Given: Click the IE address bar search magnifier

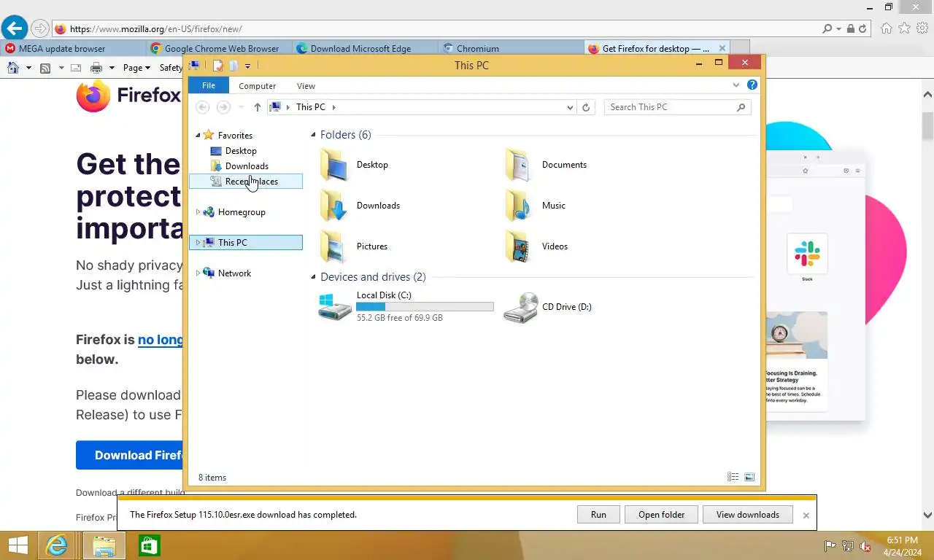Looking at the screenshot, I should tap(827, 29).
